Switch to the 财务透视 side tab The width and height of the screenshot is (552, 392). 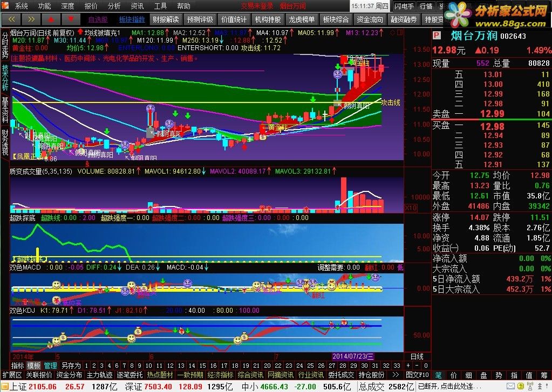tap(5, 142)
